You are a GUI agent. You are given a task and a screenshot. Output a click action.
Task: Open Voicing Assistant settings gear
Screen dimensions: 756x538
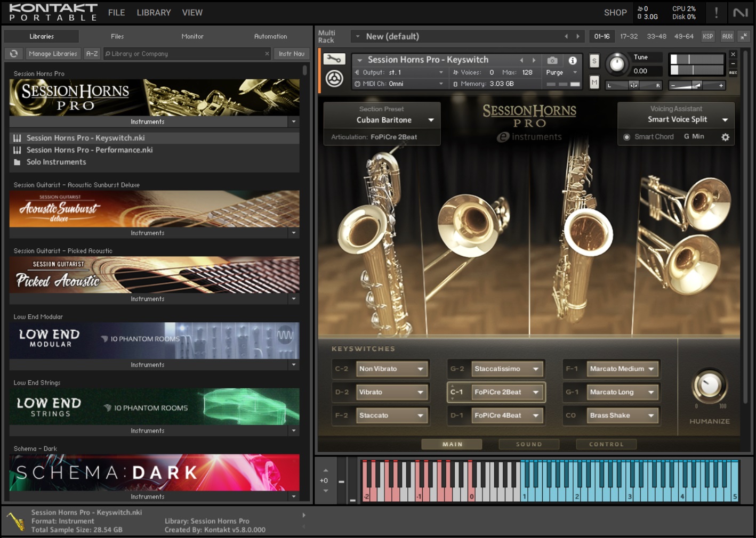[x=725, y=137]
